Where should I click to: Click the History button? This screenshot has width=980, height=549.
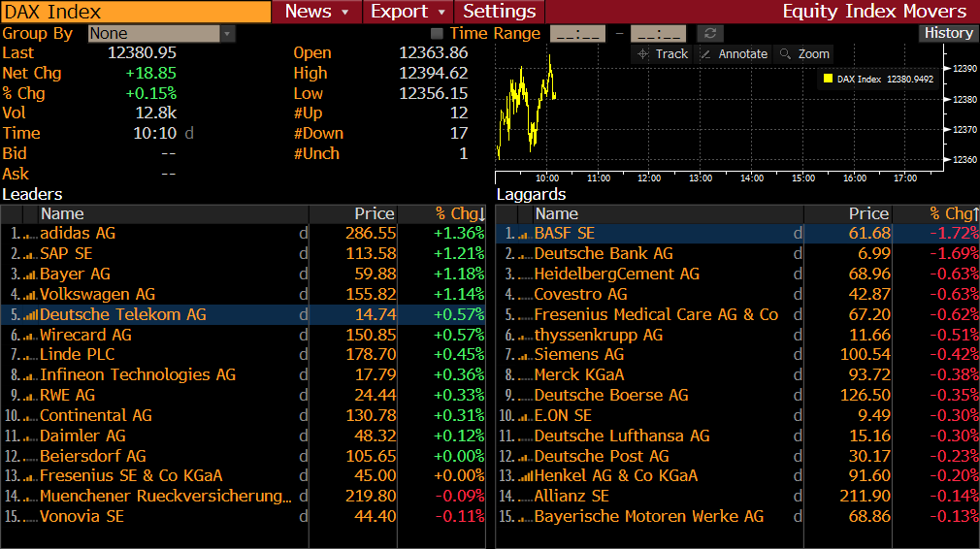(x=948, y=33)
